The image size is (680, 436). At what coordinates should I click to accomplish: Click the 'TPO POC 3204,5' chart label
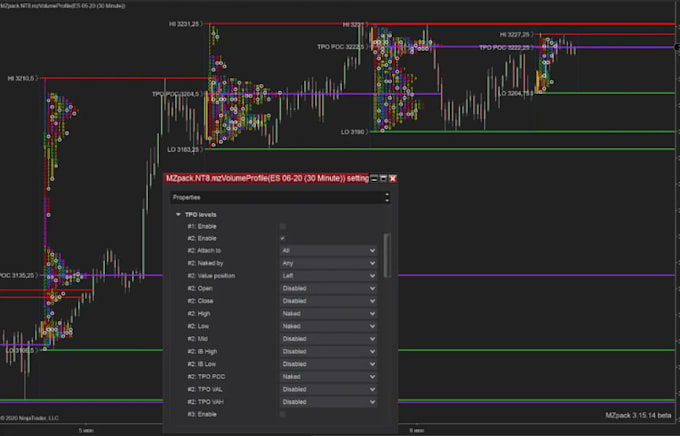point(176,94)
